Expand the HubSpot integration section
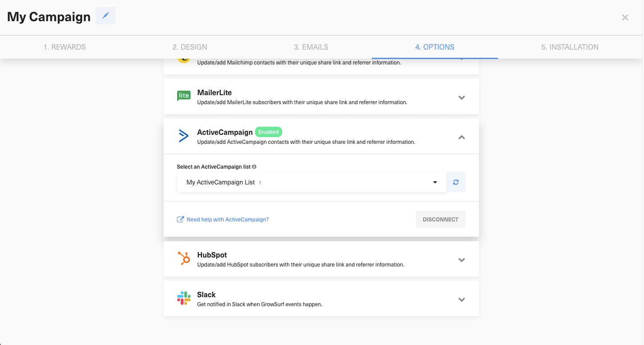 click(x=461, y=260)
